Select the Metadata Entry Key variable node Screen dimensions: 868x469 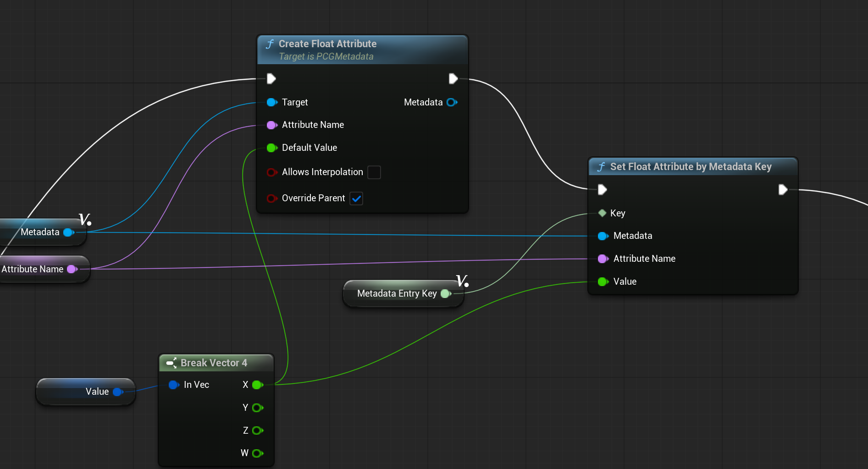(x=397, y=293)
